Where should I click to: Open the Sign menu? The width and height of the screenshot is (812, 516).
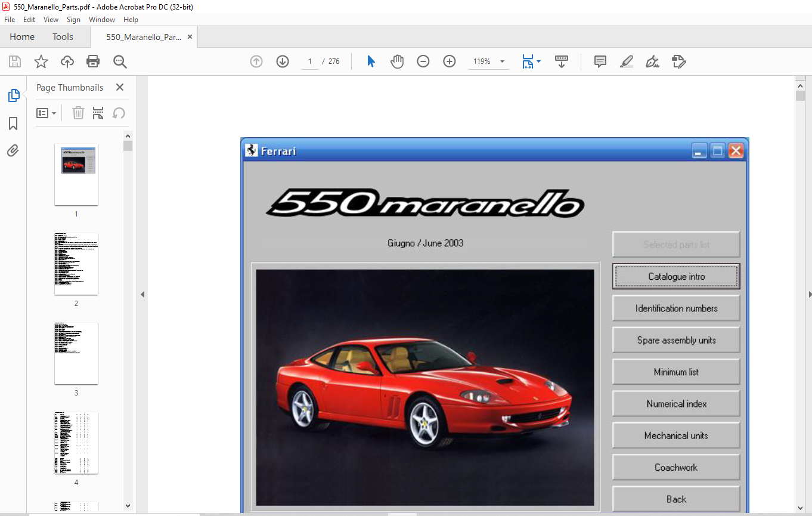(73, 20)
